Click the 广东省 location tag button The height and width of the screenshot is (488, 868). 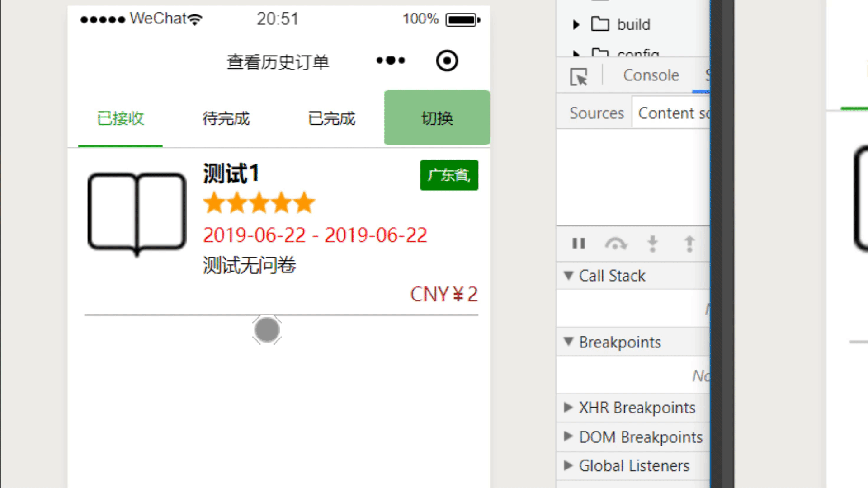(449, 174)
